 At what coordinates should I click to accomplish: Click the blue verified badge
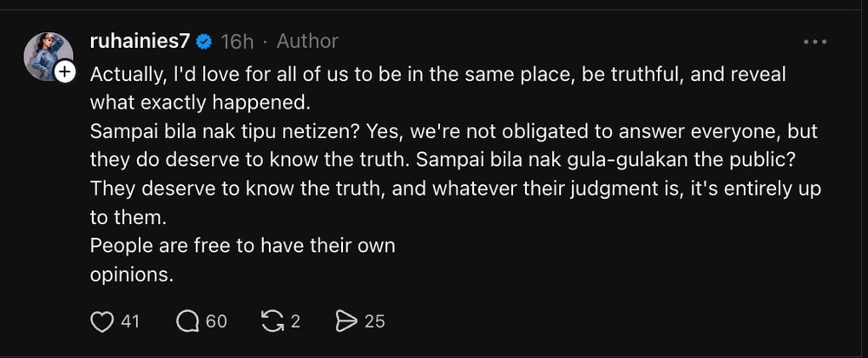click(204, 41)
